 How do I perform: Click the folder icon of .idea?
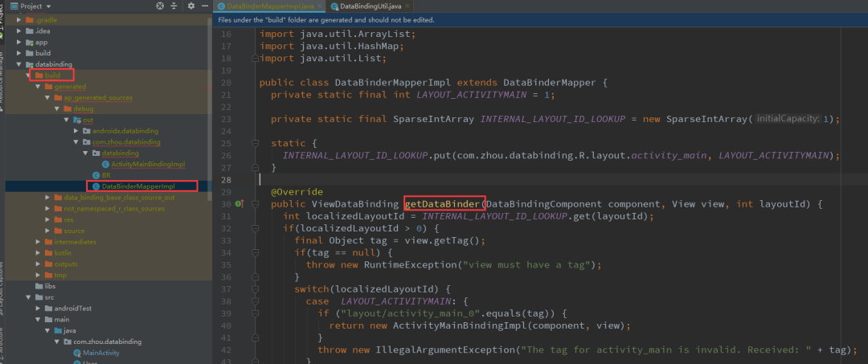point(30,31)
